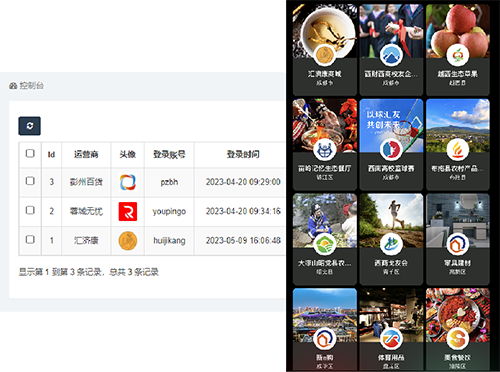Open the graduates photo on 西财 alumni card

391,31
